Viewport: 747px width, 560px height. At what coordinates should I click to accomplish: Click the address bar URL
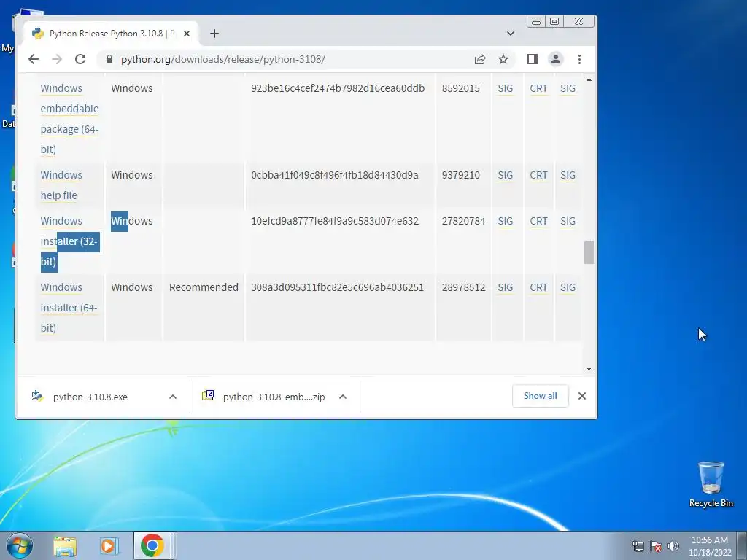223,59
